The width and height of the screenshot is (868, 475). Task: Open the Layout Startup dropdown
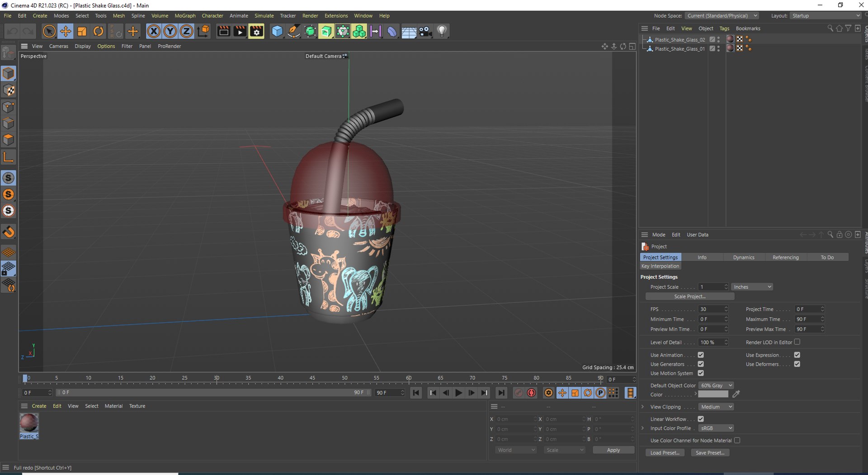tap(826, 15)
